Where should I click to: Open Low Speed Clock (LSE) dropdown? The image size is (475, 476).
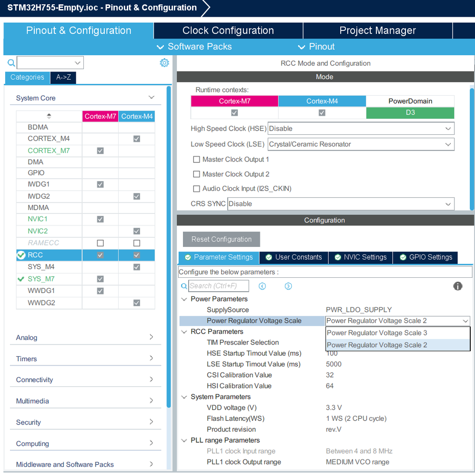[361, 144]
